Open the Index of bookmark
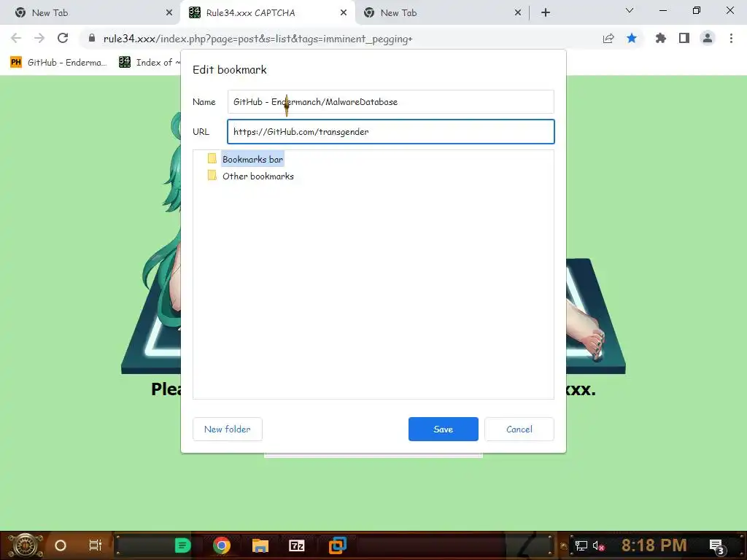Viewport: 747px width, 560px height. click(x=150, y=63)
